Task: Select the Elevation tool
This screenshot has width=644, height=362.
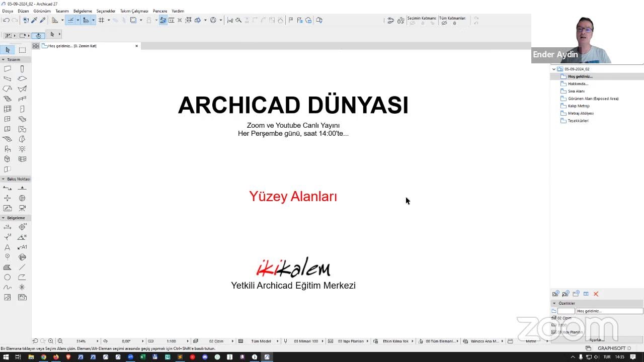Action: point(22,188)
